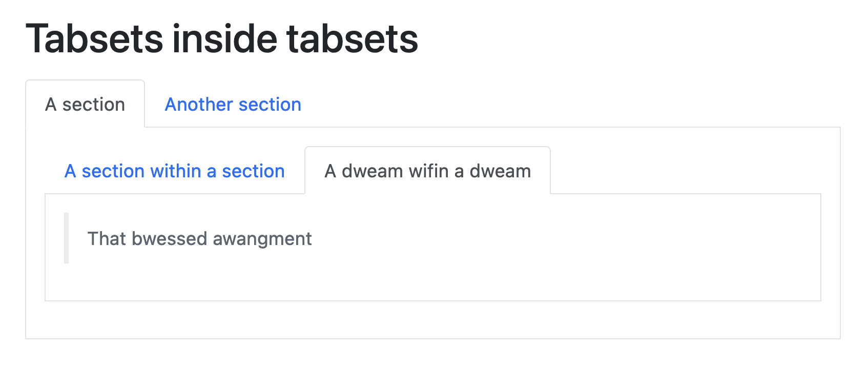Click the gray blockquote bar beside the quote

point(66,238)
